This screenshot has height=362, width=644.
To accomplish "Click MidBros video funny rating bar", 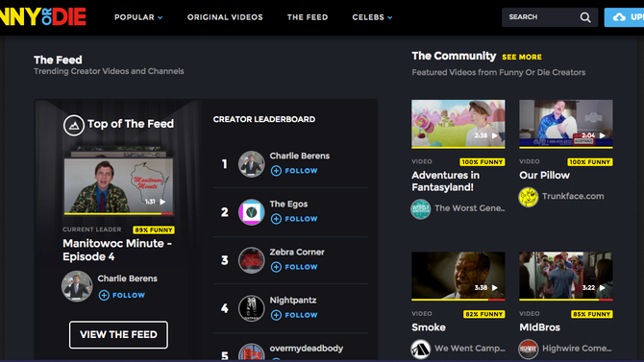I will tap(566, 300).
